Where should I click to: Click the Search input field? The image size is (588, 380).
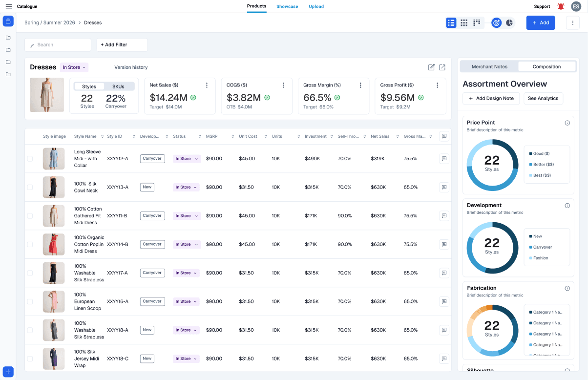tap(58, 44)
